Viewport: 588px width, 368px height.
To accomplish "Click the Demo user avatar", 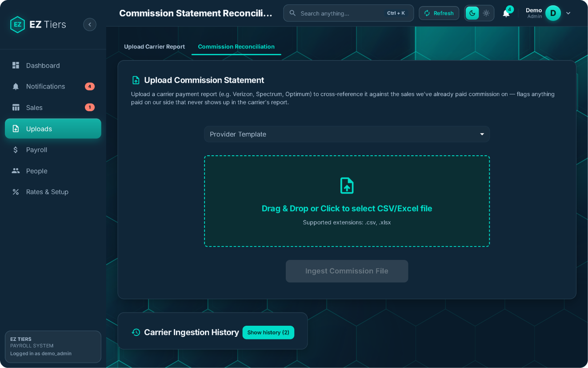I will [553, 13].
